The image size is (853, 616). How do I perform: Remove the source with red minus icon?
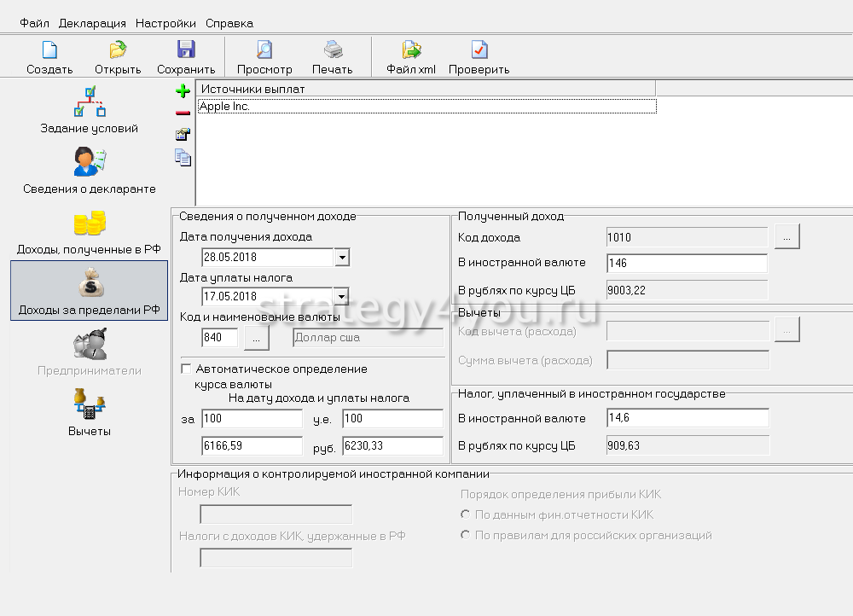(183, 113)
